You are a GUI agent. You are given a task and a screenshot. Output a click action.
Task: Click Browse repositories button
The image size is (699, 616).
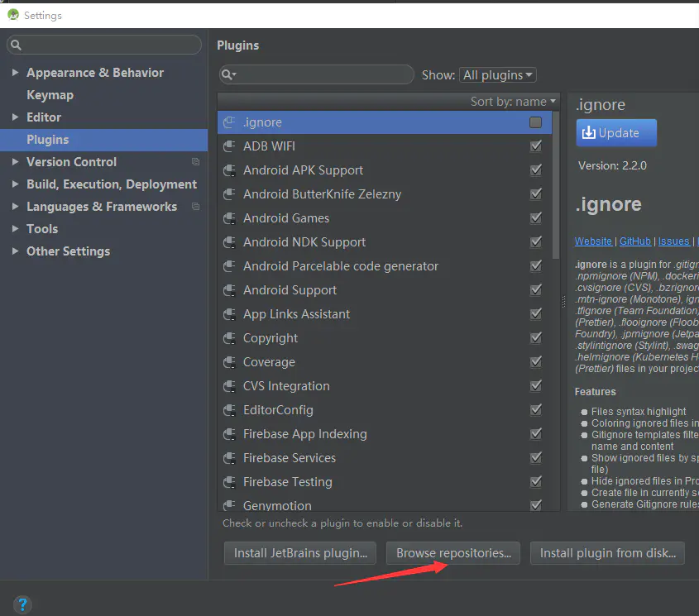pos(453,553)
